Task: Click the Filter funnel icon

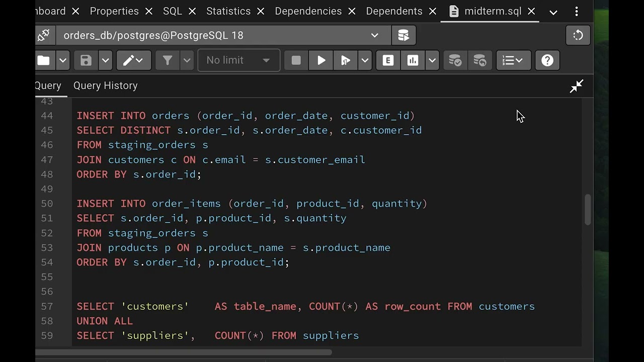Action: click(x=168, y=60)
